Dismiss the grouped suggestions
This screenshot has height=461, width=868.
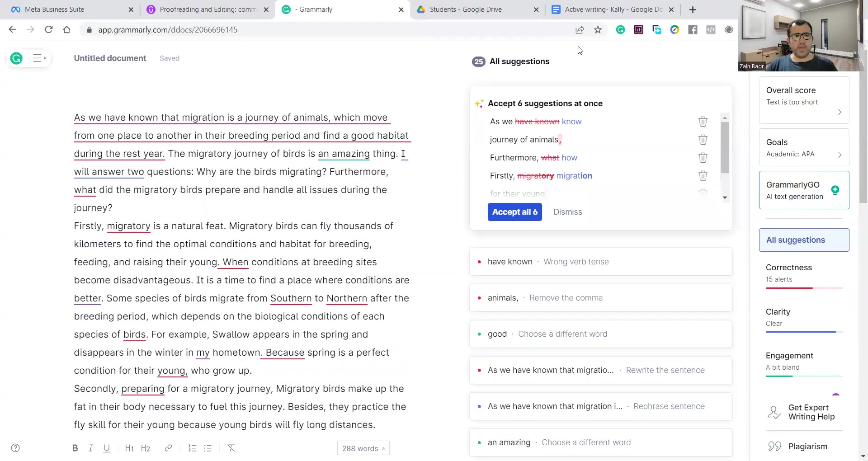coord(567,212)
